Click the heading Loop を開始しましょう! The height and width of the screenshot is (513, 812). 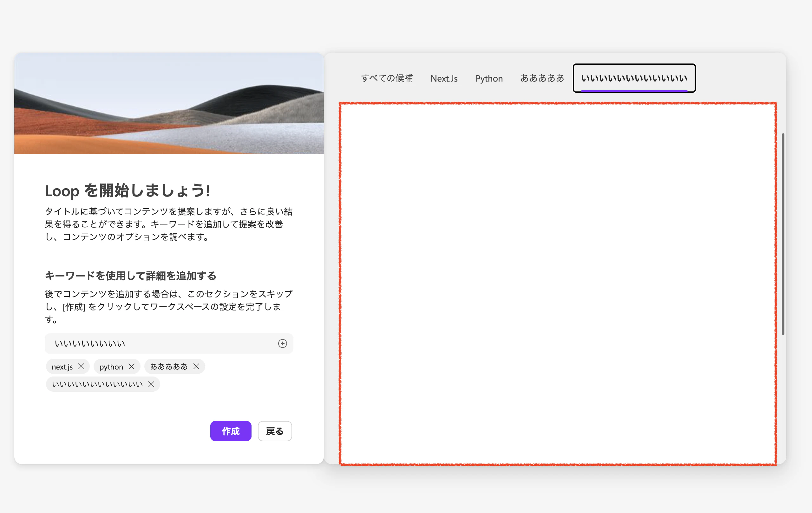128,191
